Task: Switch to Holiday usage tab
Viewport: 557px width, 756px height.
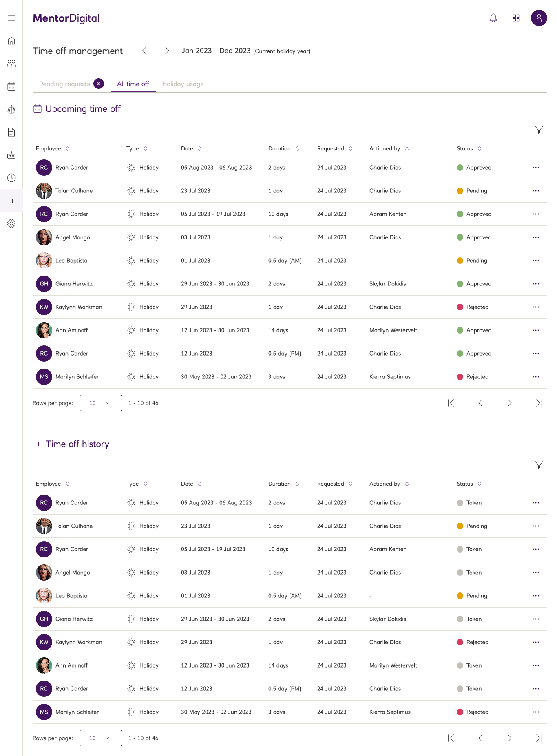Action: [183, 84]
